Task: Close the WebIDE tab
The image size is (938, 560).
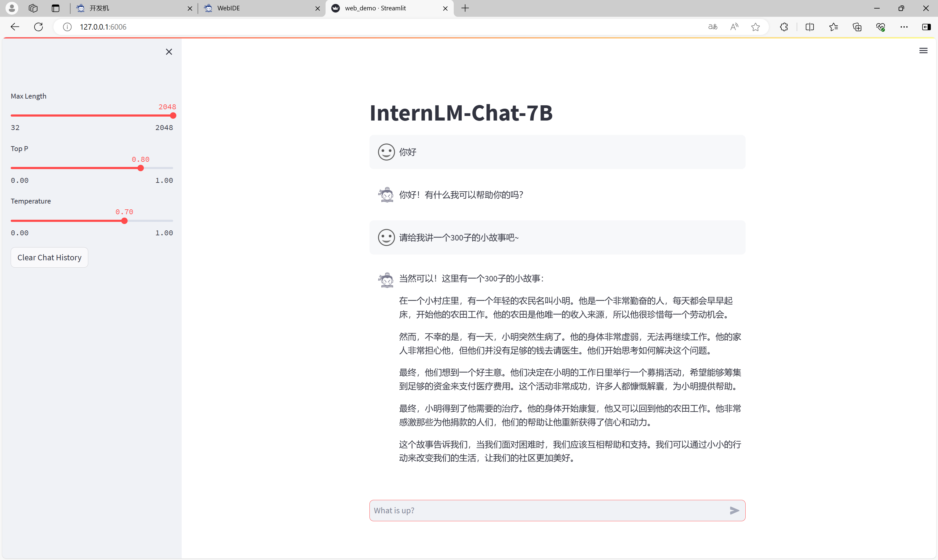Action: click(x=318, y=8)
